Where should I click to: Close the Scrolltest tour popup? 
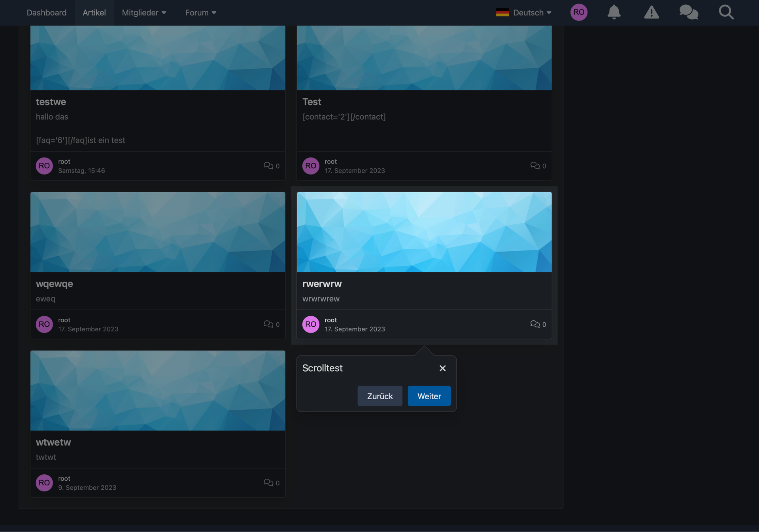[x=442, y=368]
